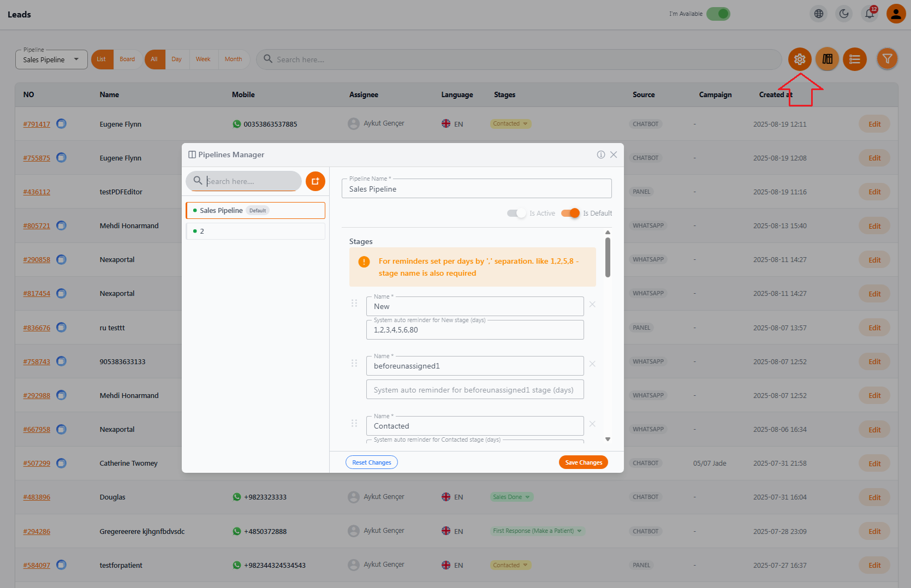This screenshot has height=588, width=911.
Task: Open user profile avatar
Action: [896, 14]
